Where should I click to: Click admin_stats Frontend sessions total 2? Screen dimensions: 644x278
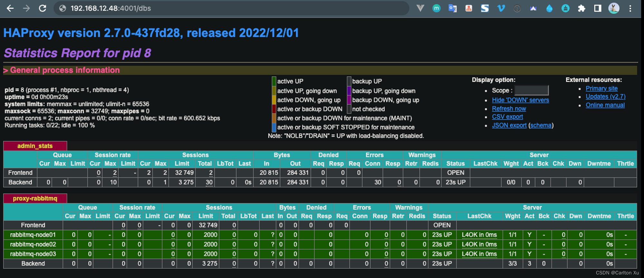pos(211,173)
